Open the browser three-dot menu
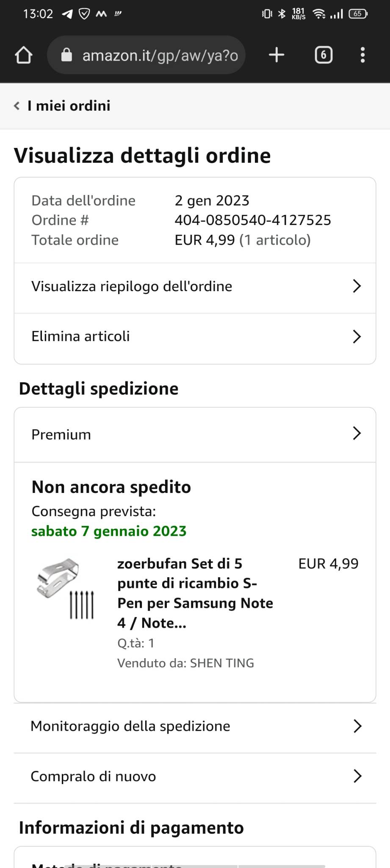Screen dimensions: 390x868 click(362, 55)
